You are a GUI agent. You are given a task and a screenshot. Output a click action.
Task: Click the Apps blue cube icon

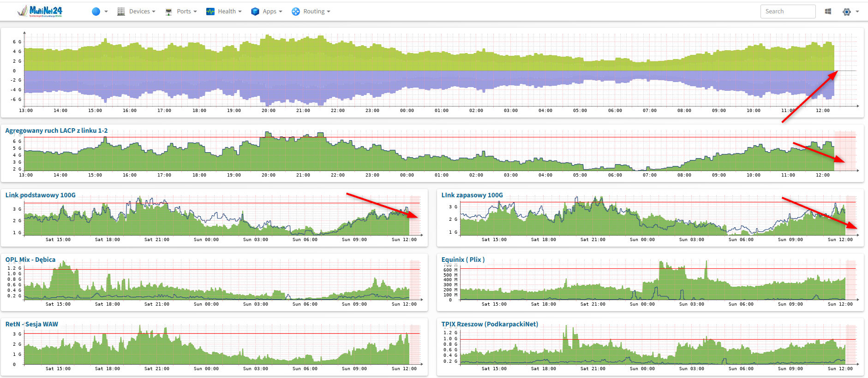coord(255,12)
